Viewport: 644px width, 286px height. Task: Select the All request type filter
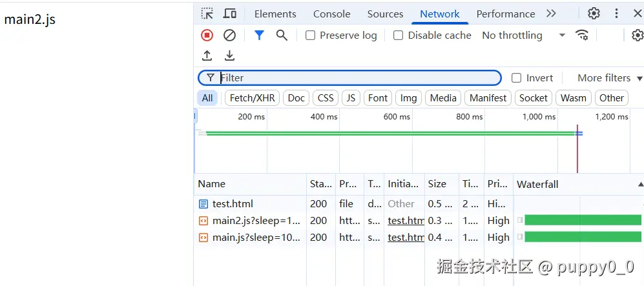click(x=207, y=98)
